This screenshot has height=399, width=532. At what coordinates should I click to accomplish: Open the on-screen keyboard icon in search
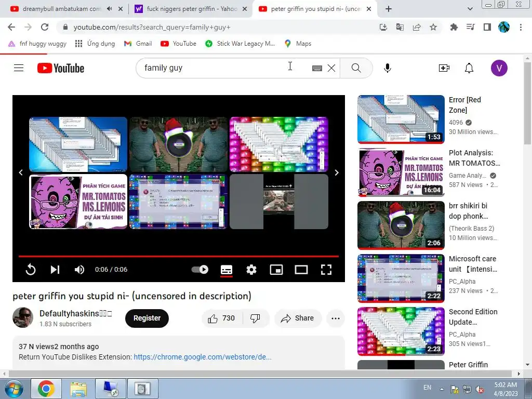point(317,68)
